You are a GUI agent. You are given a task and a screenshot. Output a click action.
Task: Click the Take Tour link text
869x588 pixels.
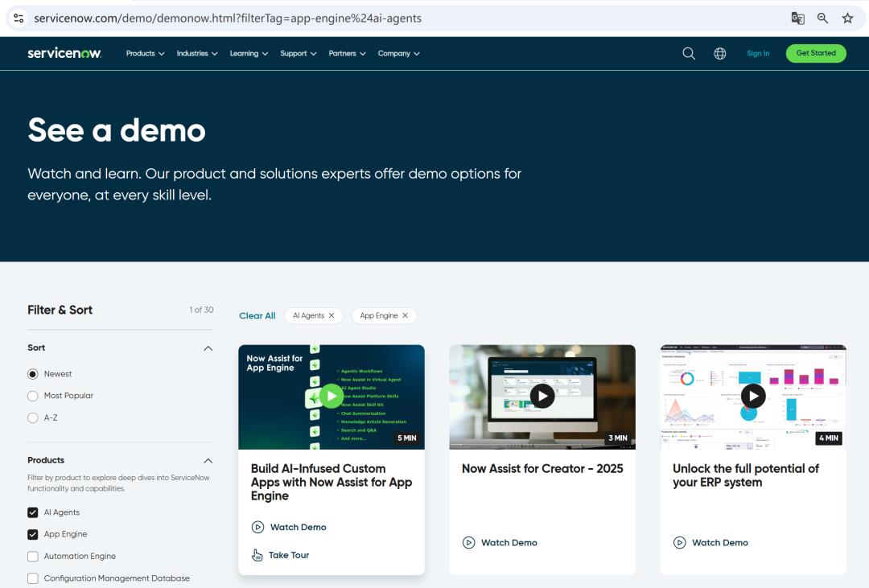click(x=289, y=555)
